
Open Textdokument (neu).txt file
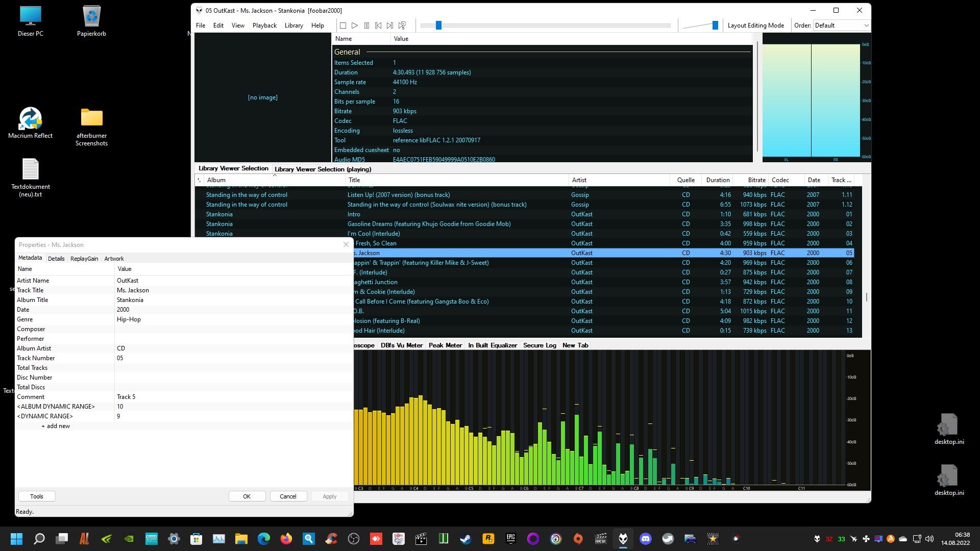pos(30,178)
